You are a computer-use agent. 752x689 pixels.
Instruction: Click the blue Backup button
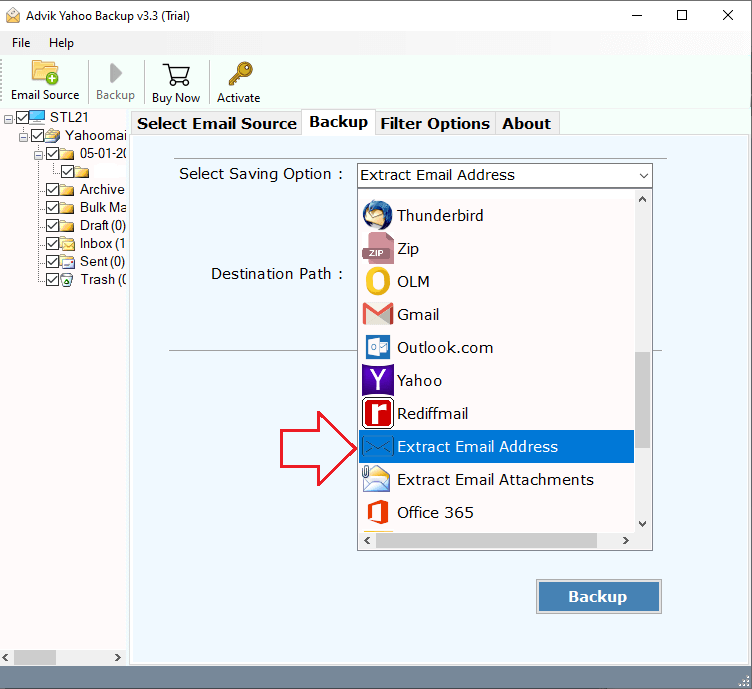pos(598,596)
